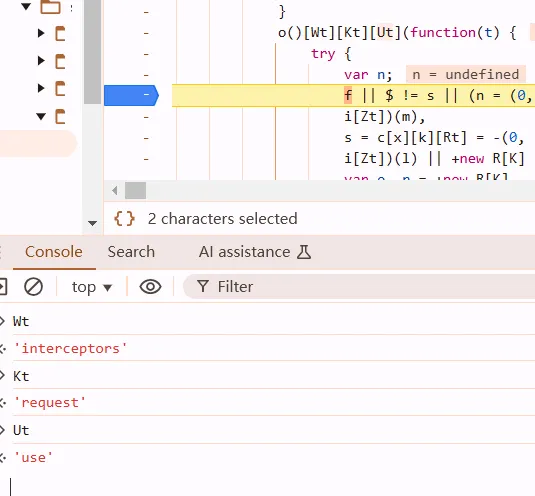Viewport: 535px width, 496px height.
Task: Toggle the live expression eye icon
Action: pyautogui.click(x=150, y=287)
